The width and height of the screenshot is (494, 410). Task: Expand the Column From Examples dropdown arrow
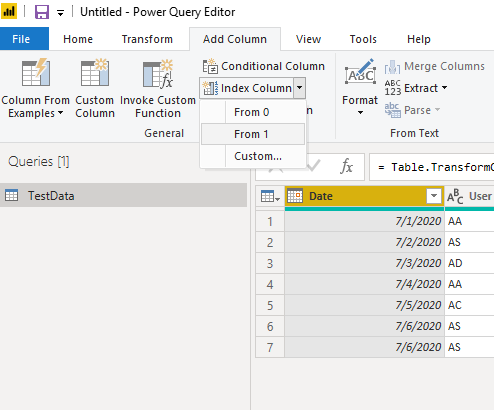pyautogui.click(x=60, y=113)
